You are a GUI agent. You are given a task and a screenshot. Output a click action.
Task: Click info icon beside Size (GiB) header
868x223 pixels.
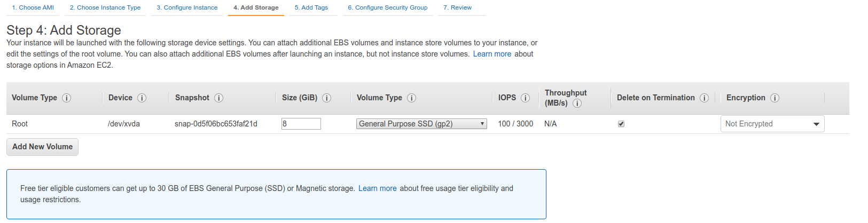click(327, 98)
